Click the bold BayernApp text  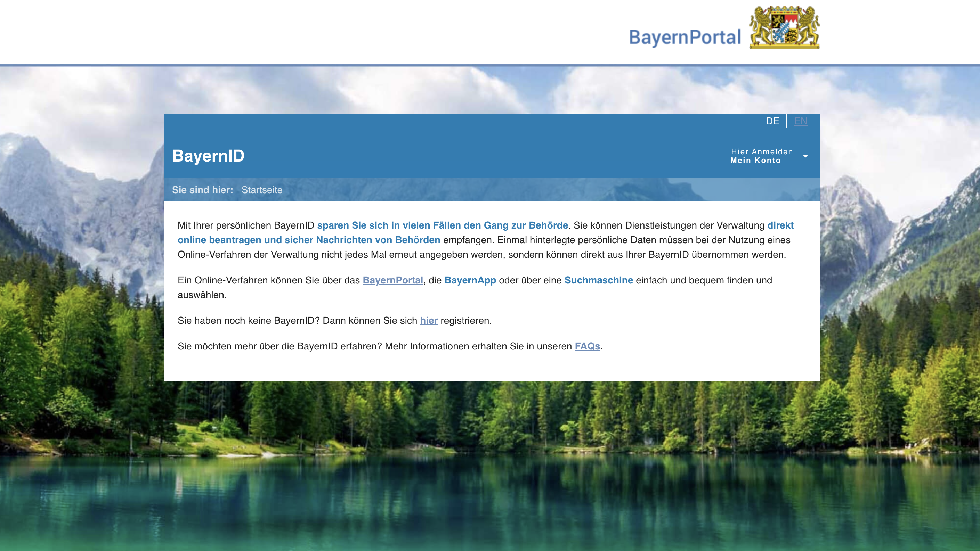click(470, 280)
